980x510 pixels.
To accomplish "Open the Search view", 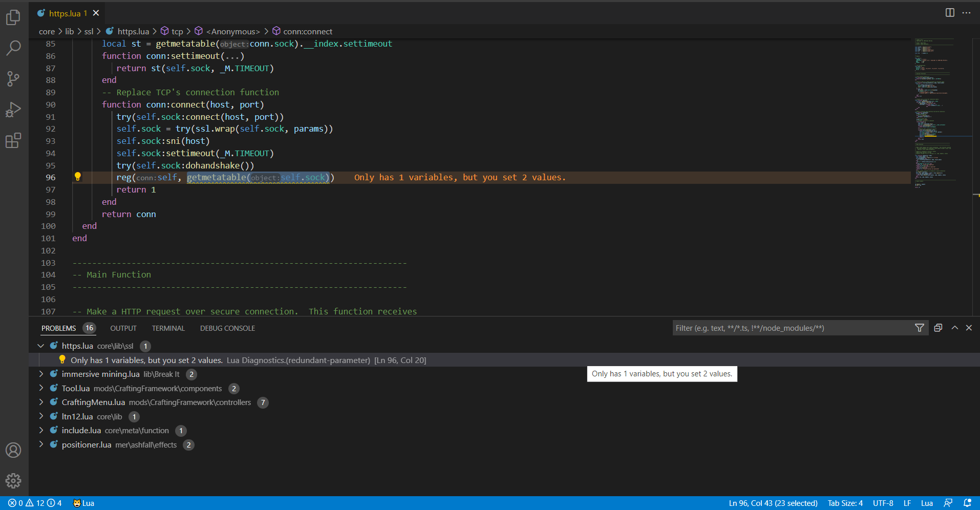I will (13, 48).
